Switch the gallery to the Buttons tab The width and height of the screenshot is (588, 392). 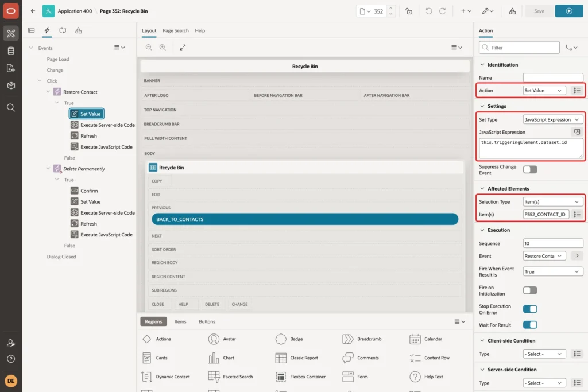[207, 321]
